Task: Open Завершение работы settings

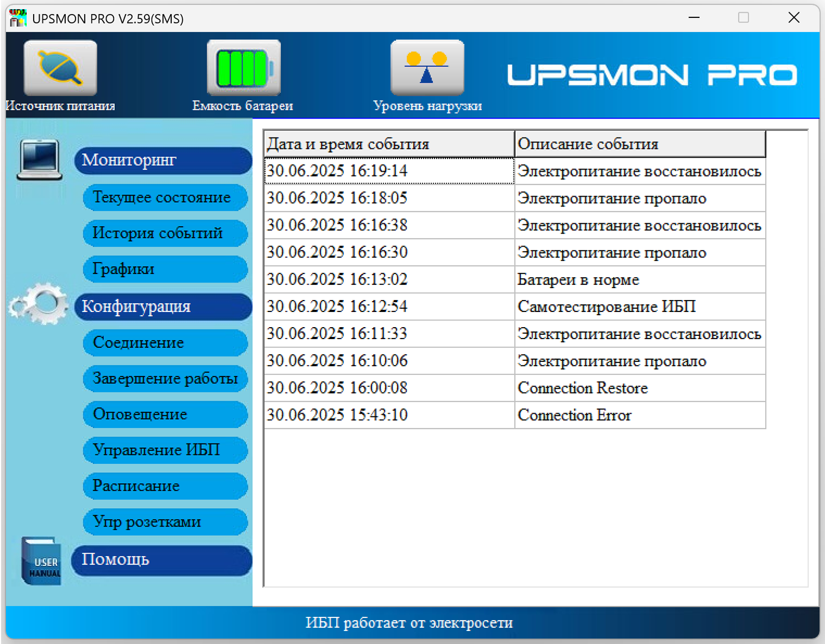Action: click(x=165, y=379)
